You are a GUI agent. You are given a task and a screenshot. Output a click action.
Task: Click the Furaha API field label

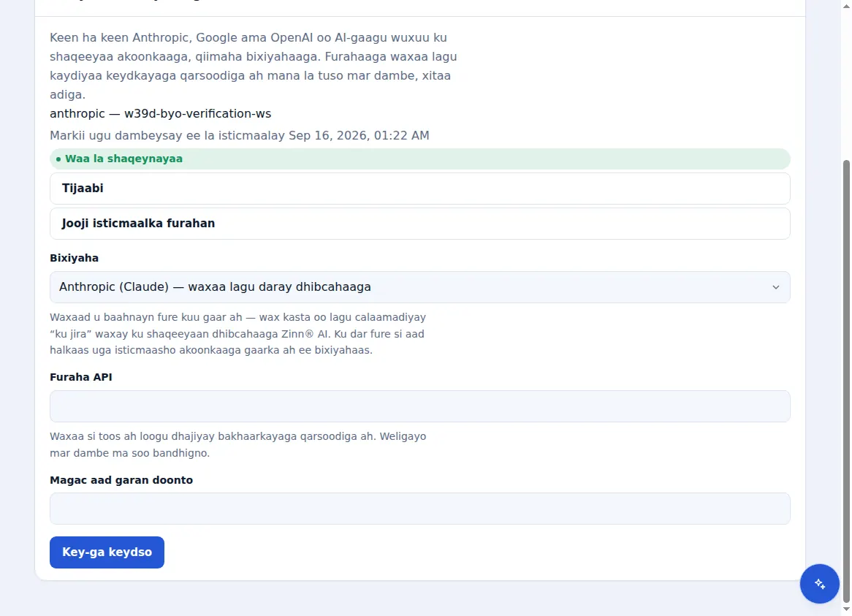pyautogui.click(x=81, y=377)
